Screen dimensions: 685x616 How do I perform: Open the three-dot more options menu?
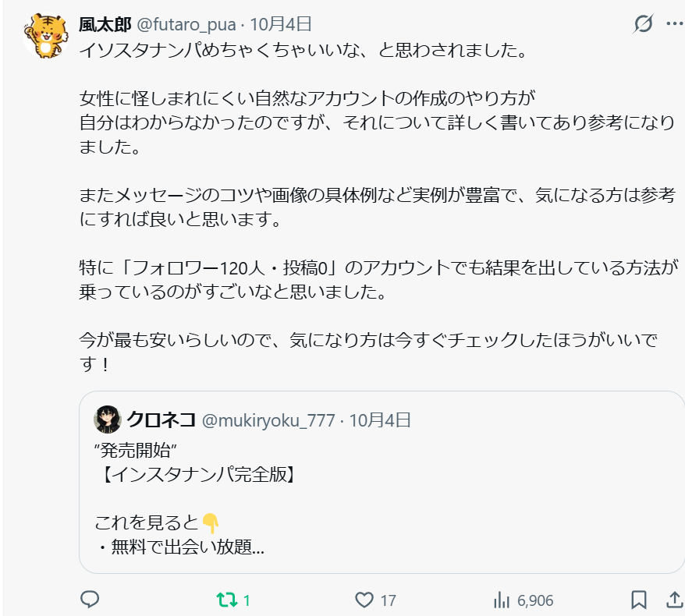673,24
